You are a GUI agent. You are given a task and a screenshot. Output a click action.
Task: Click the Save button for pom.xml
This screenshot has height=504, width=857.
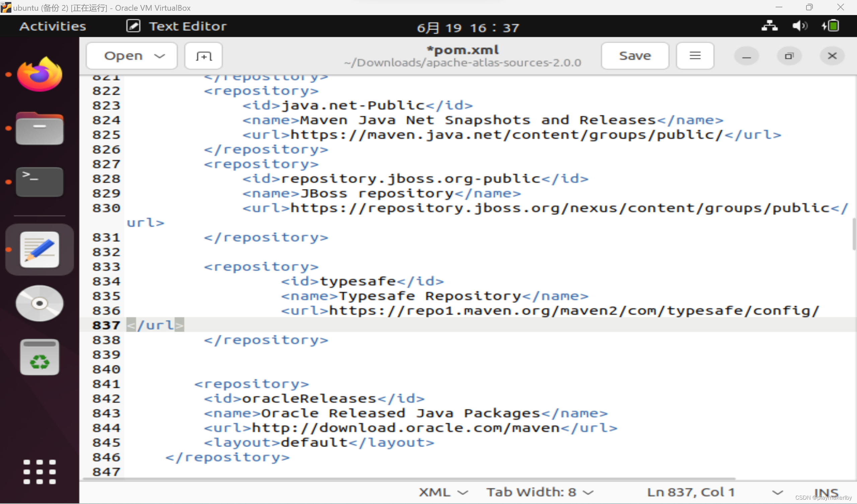pos(635,55)
